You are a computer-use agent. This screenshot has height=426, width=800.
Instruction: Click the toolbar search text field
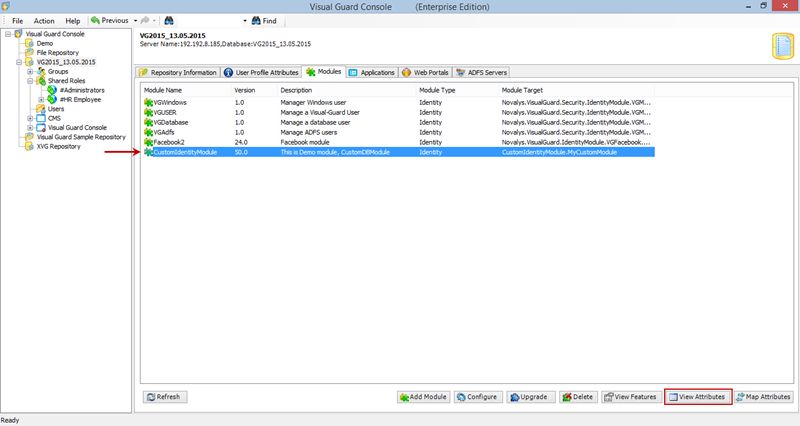point(208,21)
